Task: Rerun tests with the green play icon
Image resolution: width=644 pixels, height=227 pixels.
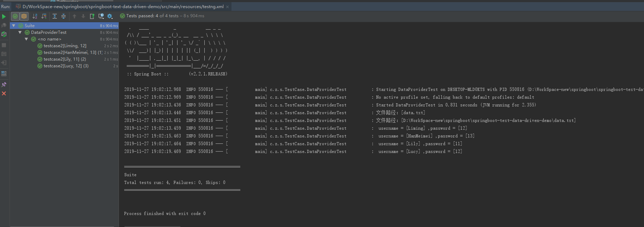Action: pos(4,16)
